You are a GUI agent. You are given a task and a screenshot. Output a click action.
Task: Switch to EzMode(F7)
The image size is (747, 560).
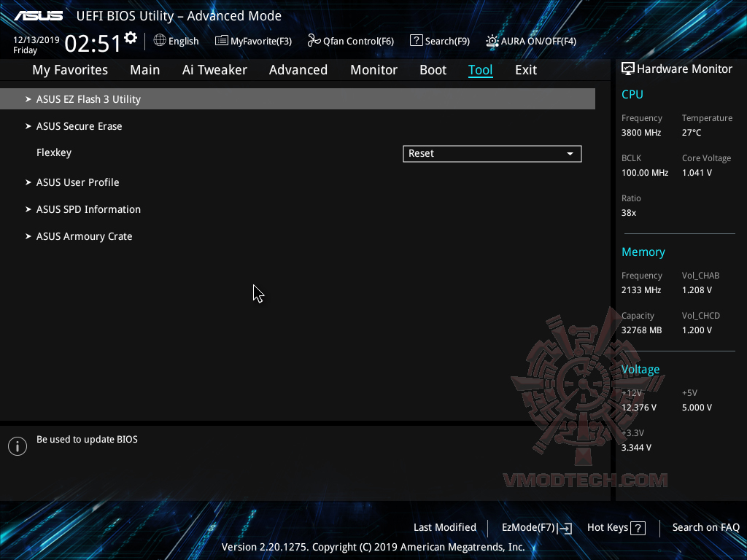(x=536, y=526)
